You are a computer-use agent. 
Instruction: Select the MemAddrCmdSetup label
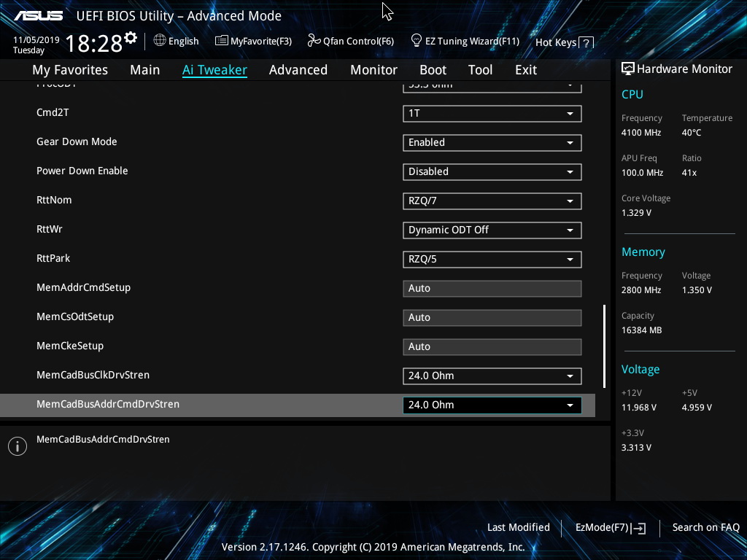tap(83, 287)
